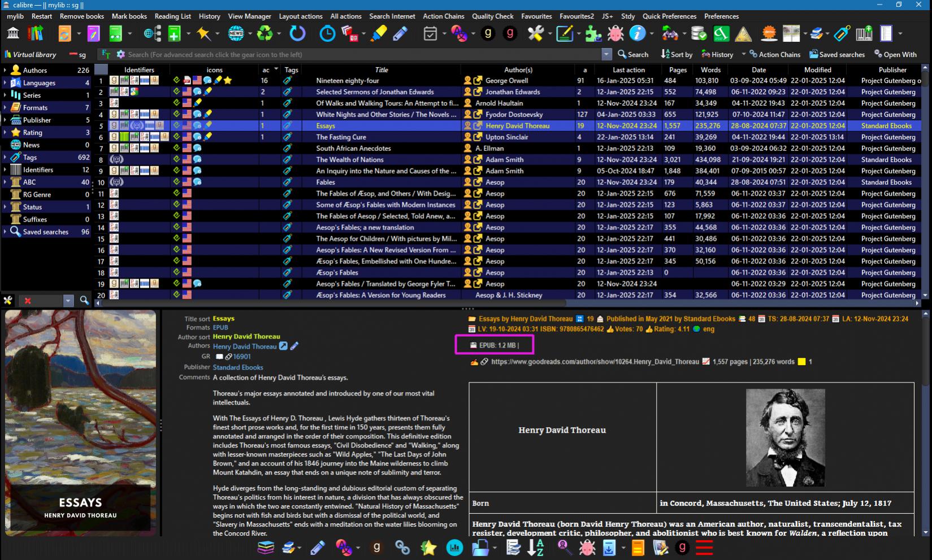Click the calendar checkmark icon
The image size is (932, 560).
[431, 34]
